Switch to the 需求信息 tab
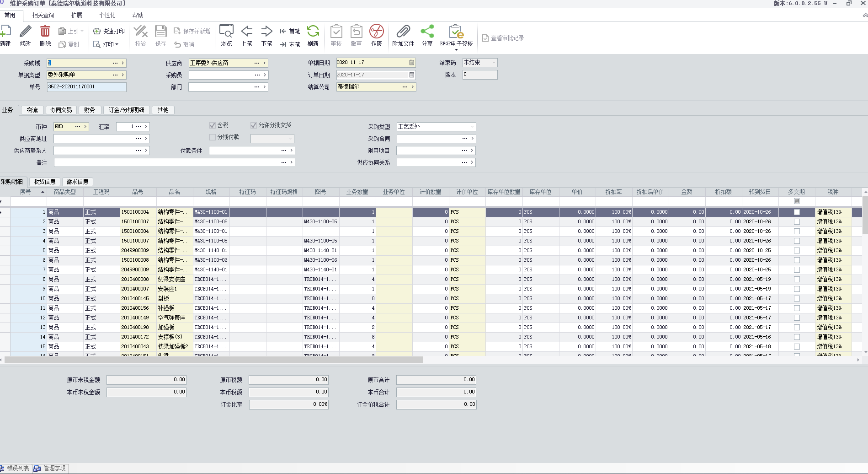Screen dimensions: 868x474 click(77, 182)
